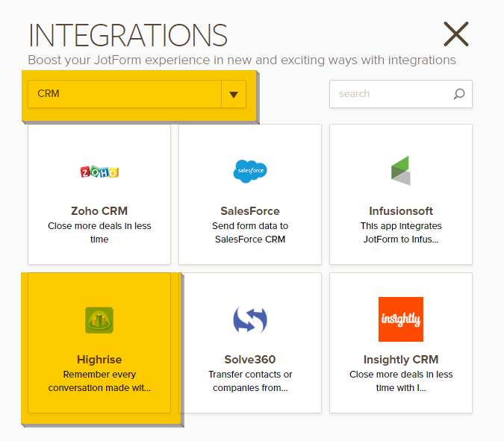
Task: Close the Integrations dialog with the X
Action: (455, 34)
